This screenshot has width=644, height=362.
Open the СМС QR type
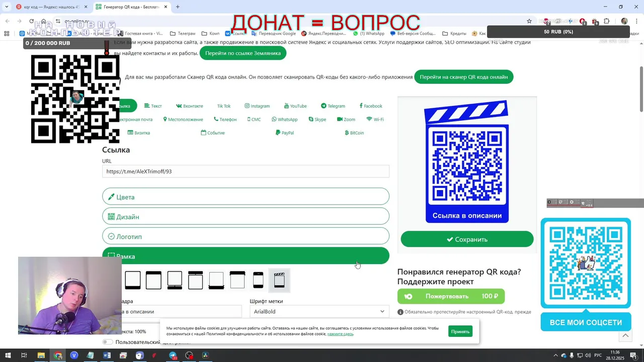(254, 120)
